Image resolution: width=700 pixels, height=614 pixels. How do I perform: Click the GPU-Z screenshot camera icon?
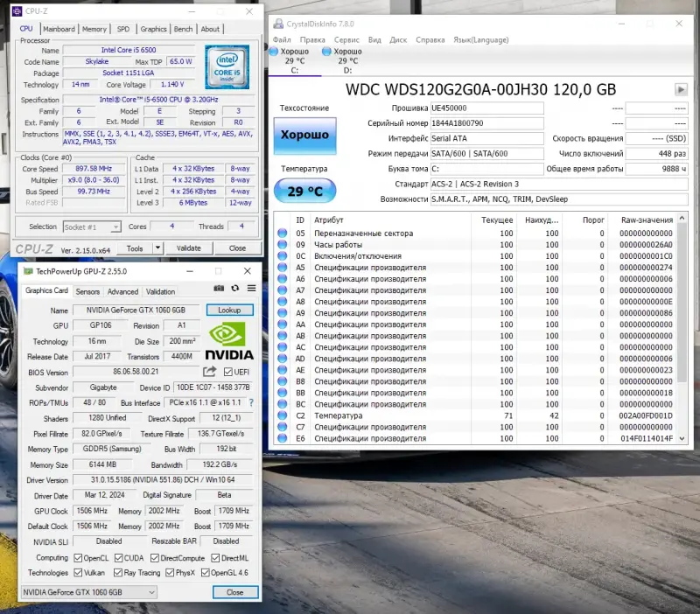click(219, 289)
